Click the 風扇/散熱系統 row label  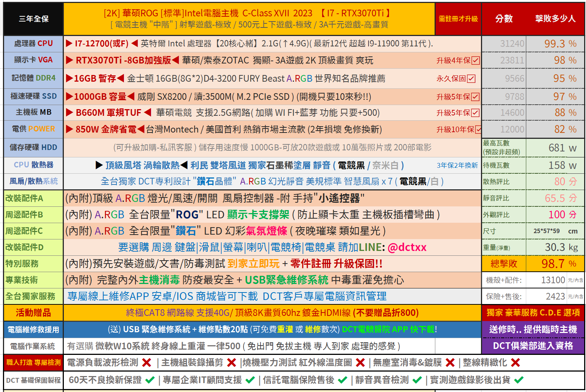[x=33, y=181]
